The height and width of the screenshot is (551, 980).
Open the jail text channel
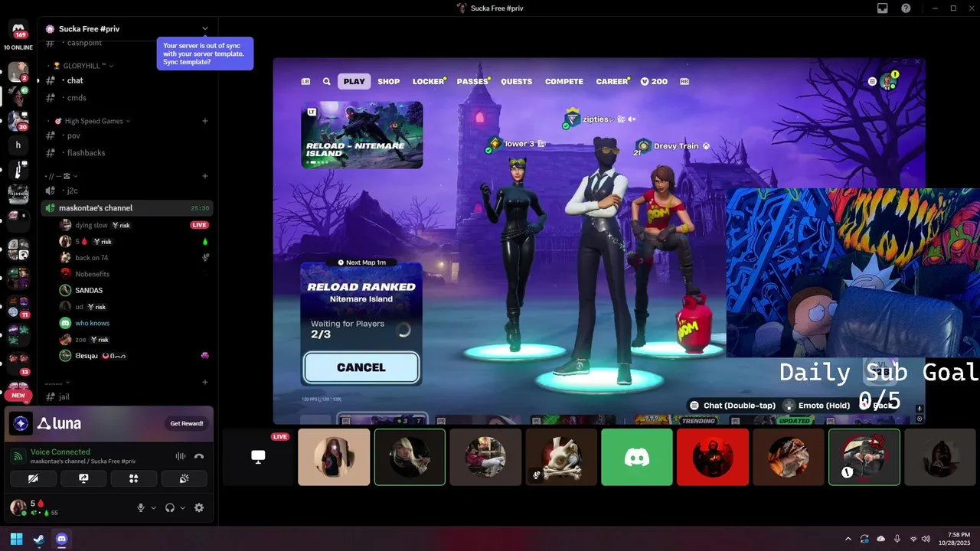point(126,396)
